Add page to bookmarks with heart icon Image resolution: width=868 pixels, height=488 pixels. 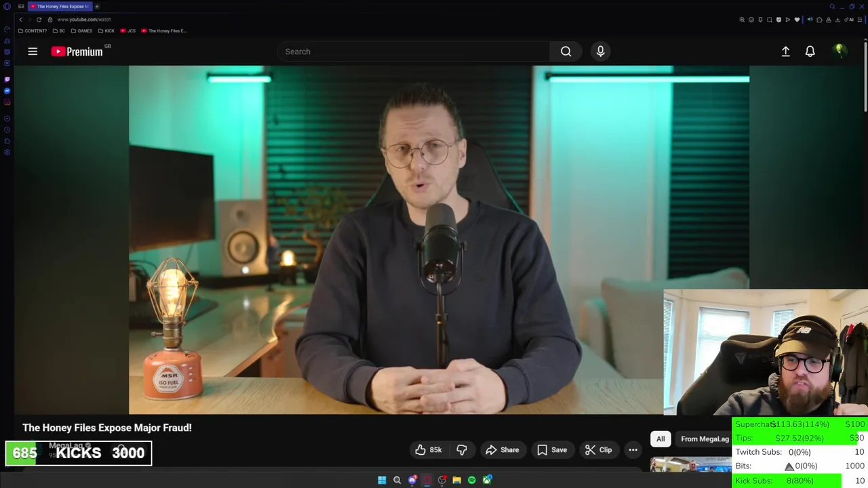point(797,20)
